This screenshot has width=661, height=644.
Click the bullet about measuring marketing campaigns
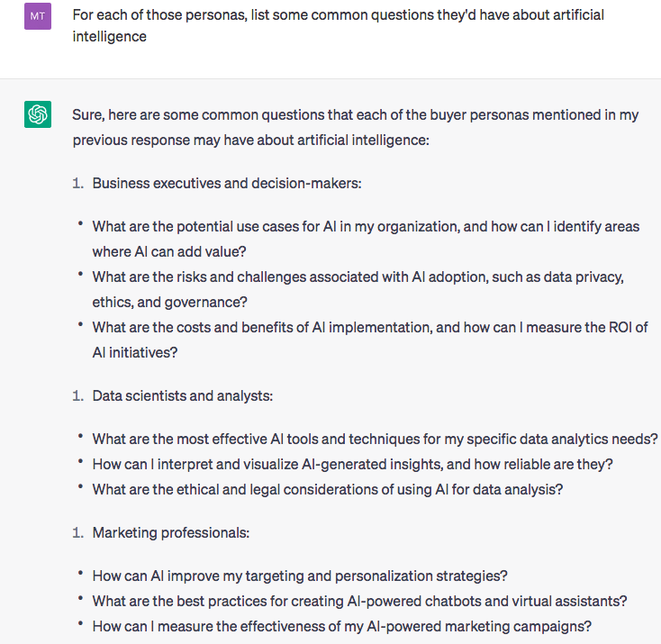pos(342,626)
